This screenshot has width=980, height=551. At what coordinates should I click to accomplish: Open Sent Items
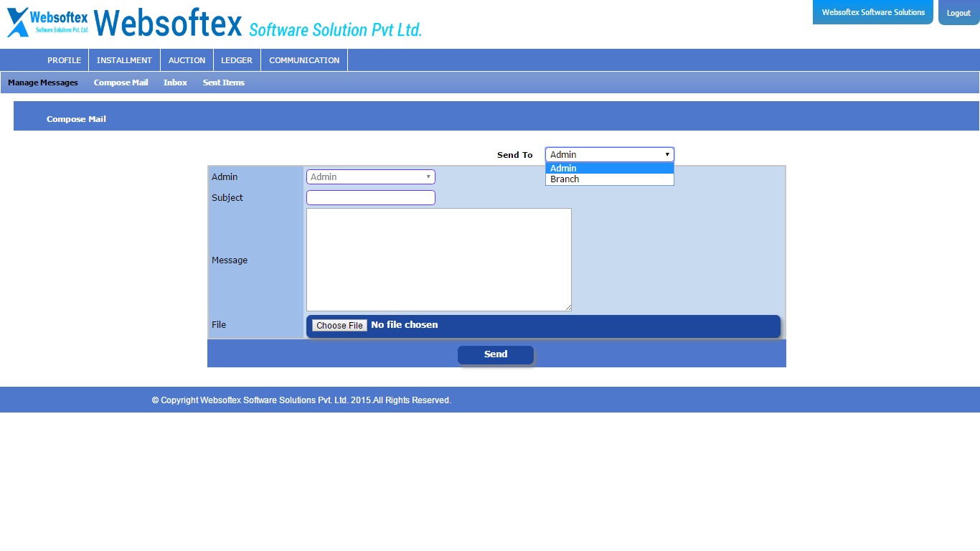224,83
